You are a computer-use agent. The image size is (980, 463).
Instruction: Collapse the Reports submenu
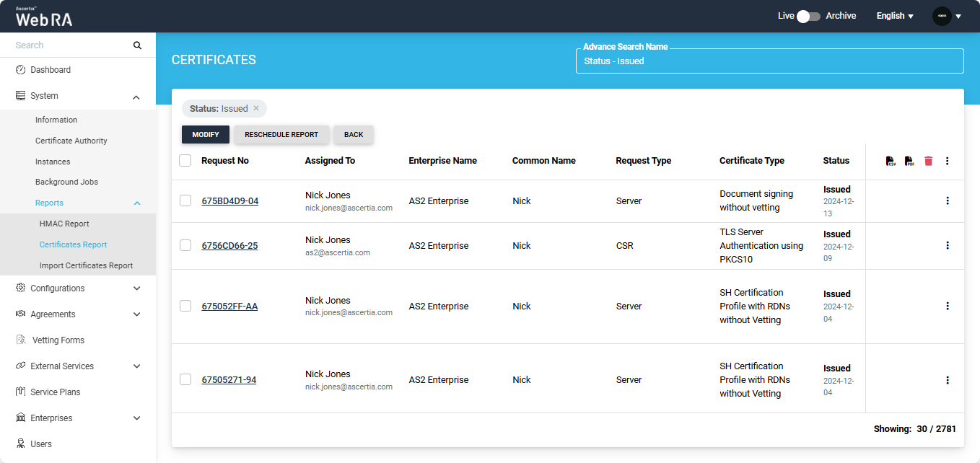click(x=137, y=203)
